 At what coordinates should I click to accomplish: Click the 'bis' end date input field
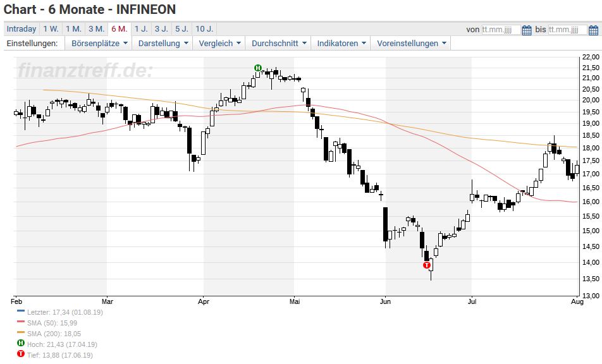(x=567, y=30)
